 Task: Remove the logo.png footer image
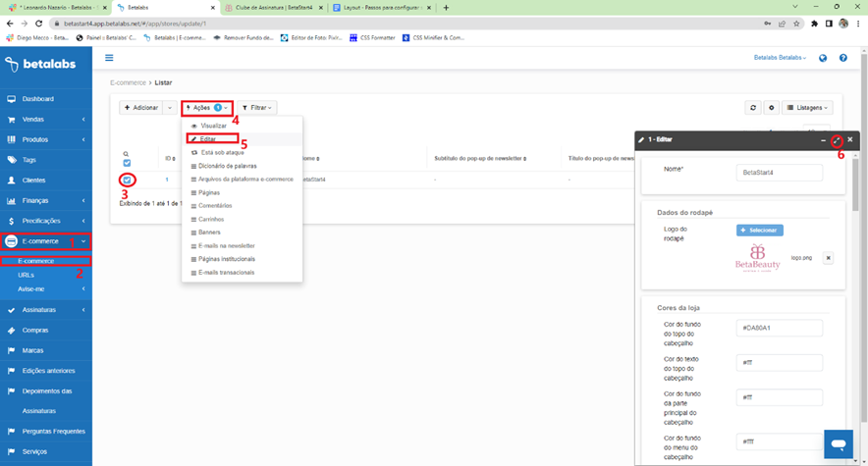click(828, 258)
